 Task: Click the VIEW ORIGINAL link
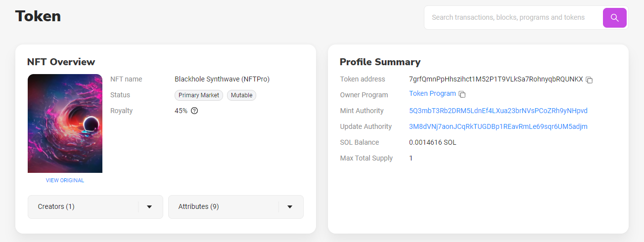pyautogui.click(x=65, y=180)
